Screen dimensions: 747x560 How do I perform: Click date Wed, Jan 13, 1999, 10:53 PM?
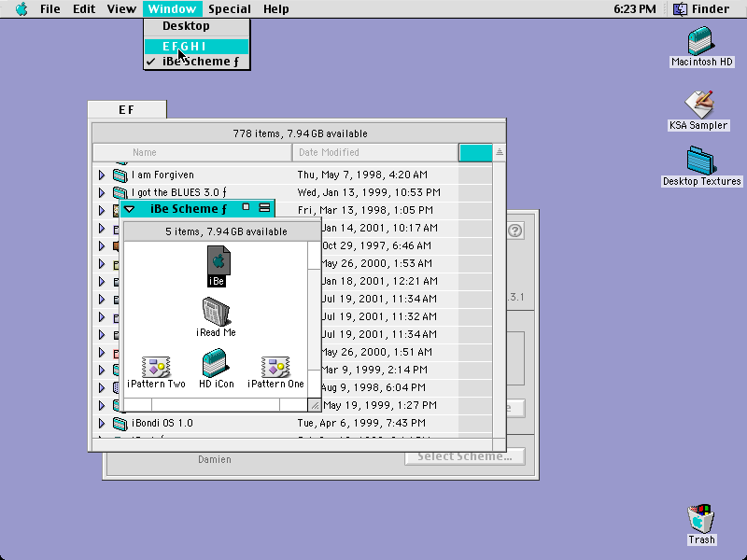369,192
